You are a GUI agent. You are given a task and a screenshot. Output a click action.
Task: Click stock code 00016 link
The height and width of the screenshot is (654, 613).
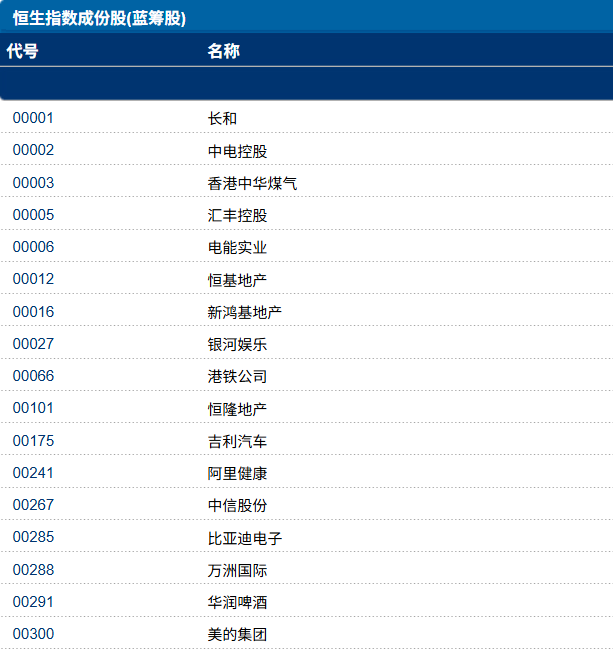pos(33,312)
